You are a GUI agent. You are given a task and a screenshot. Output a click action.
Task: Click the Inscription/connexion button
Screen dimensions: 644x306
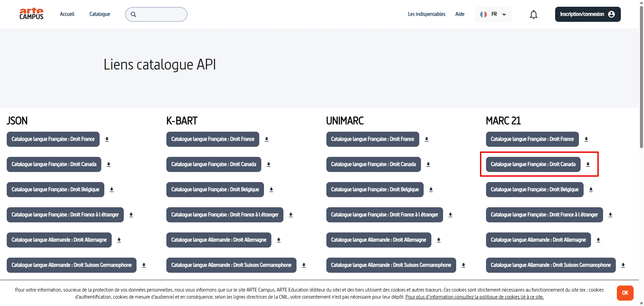click(x=587, y=14)
